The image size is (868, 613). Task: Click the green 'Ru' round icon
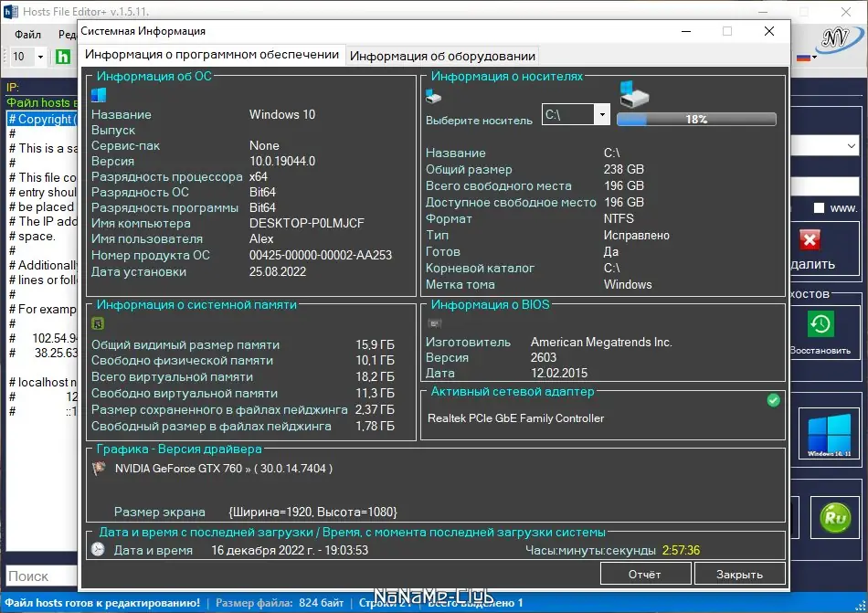pyautogui.click(x=835, y=517)
